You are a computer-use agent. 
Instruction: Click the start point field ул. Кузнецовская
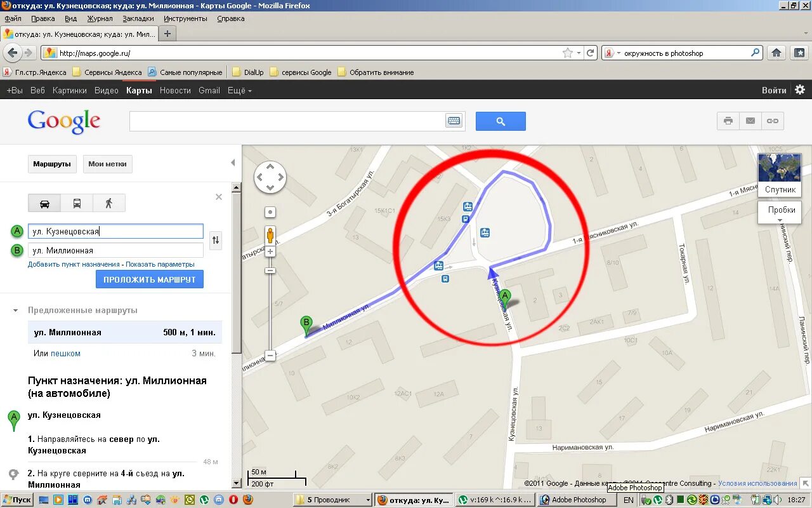click(115, 231)
